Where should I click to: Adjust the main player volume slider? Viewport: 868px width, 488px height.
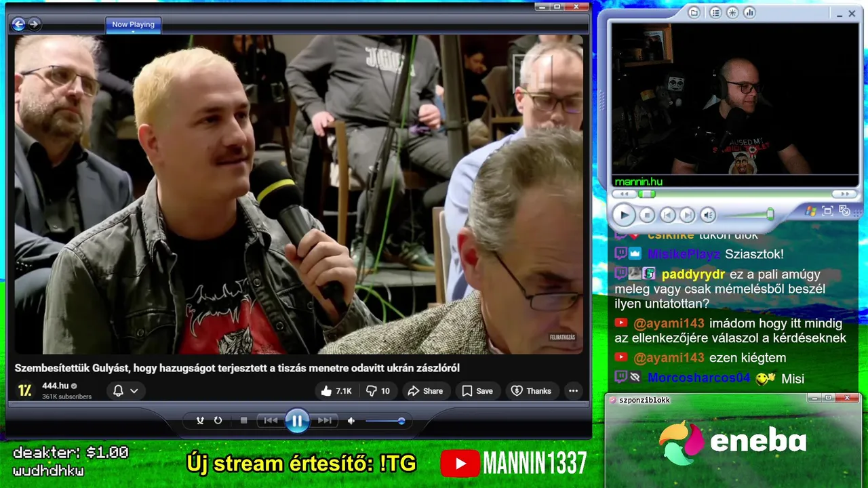click(384, 421)
